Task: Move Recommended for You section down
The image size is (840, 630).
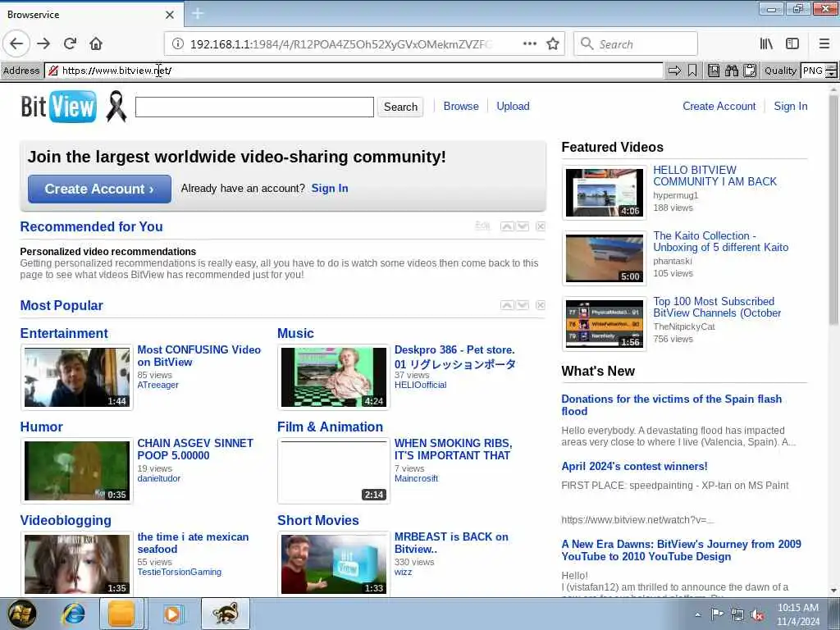Action: coord(523,226)
